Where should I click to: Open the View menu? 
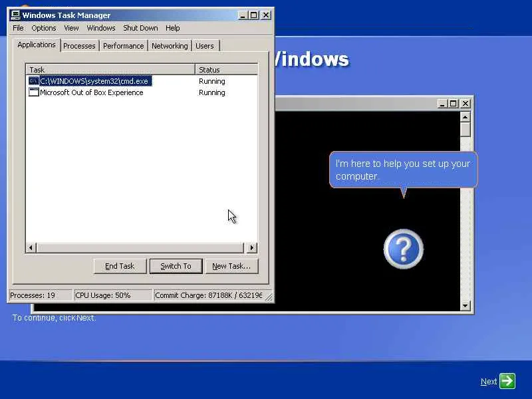(x=71, y=28)
